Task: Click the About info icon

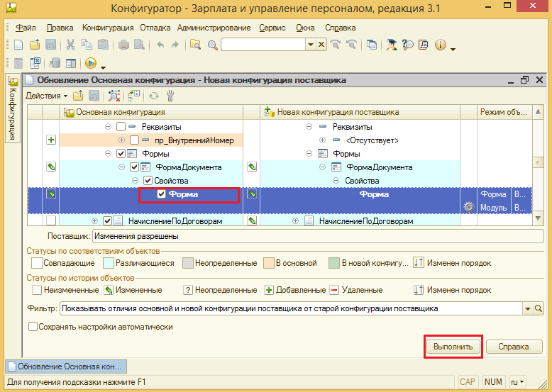Action: click(x=441, y=45)
